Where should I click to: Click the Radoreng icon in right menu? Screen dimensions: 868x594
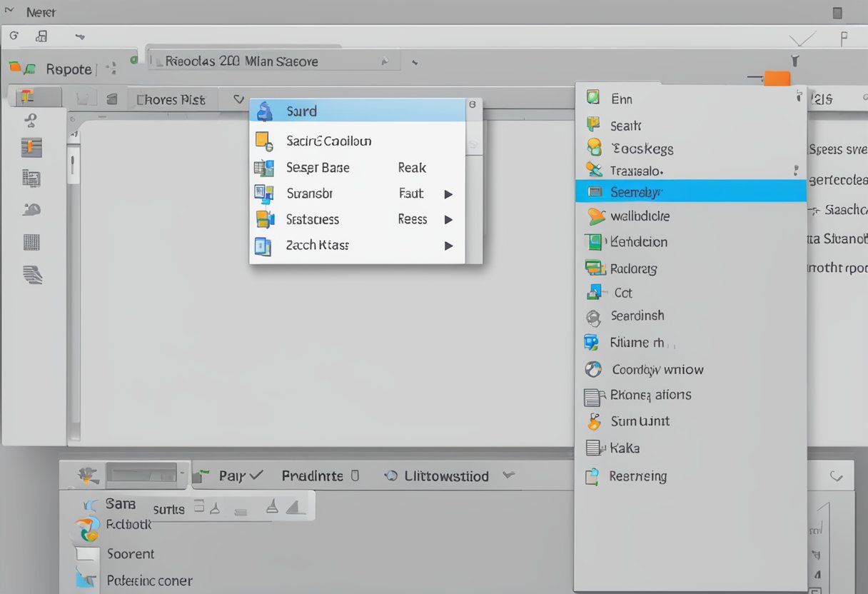pyautogui.click(x=595, y=268)
